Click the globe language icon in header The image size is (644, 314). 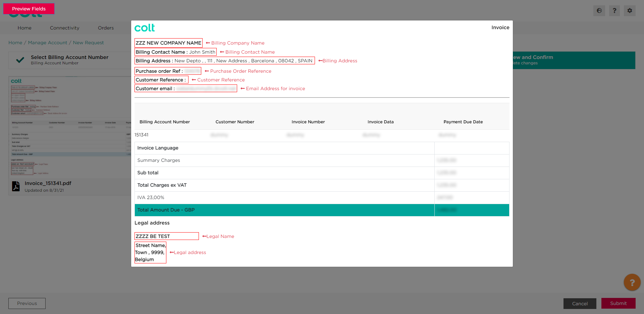pyautogui.click(x=599, y=11)
